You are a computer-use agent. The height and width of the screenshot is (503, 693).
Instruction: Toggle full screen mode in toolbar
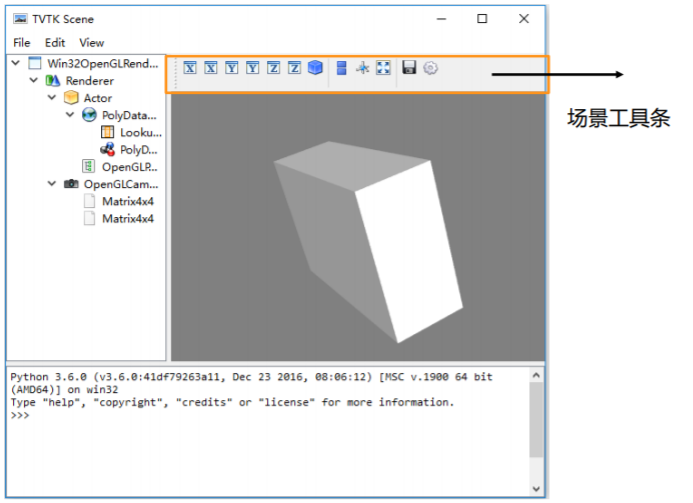click(x=383, y=68)
